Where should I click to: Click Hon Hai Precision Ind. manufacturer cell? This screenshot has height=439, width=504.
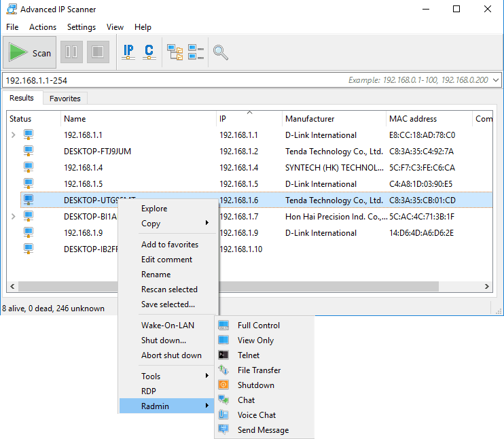(336, 217)
